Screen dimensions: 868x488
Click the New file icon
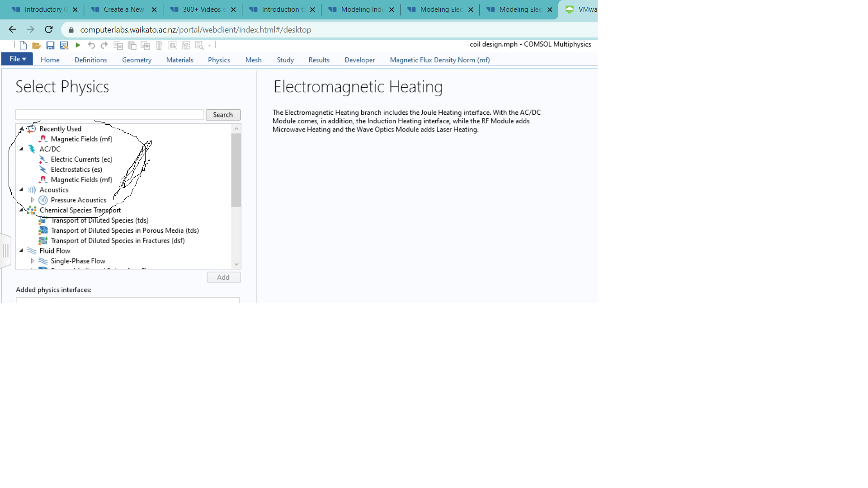click(x=23, y=45)
